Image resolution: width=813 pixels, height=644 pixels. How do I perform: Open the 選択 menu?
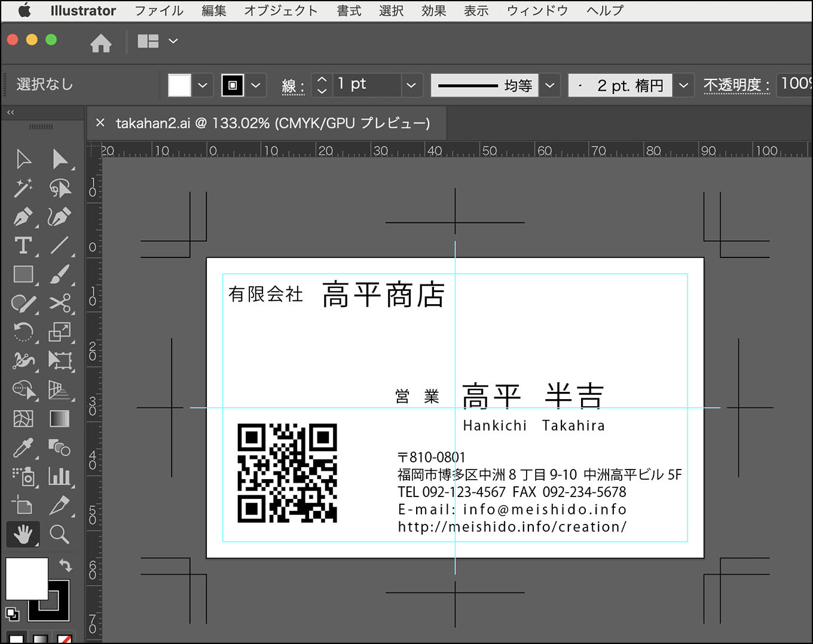coord(392,11)
